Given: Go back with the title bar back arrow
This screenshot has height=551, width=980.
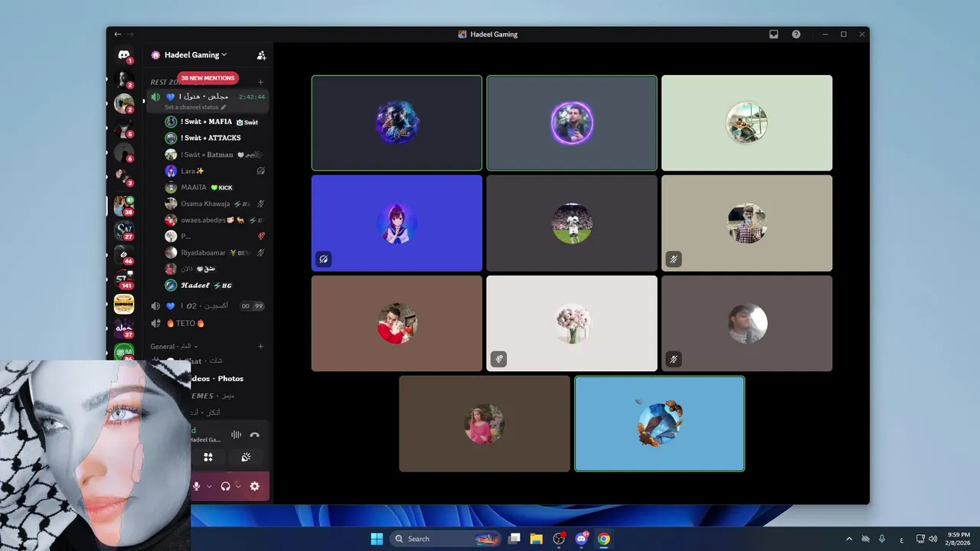Looking at the screenshot, I should 117,34.
